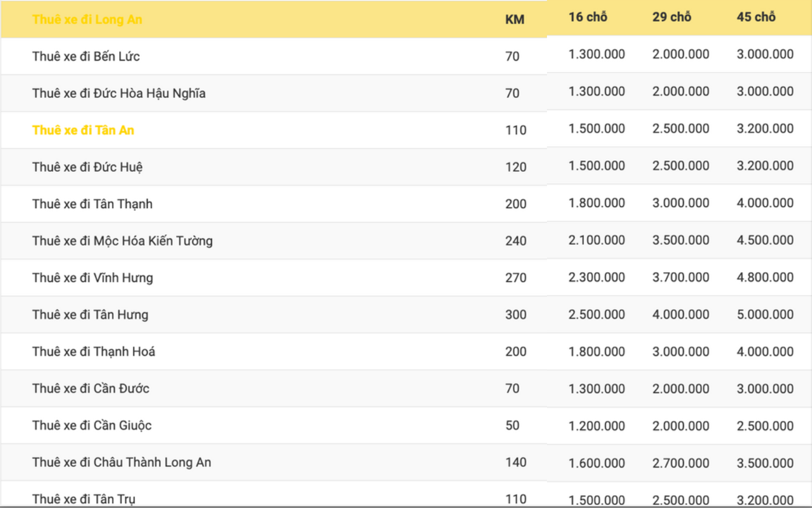
Task: Click 'Thuê xe đi Tân Trụ' entry
Action: click(x=84, y=499)
